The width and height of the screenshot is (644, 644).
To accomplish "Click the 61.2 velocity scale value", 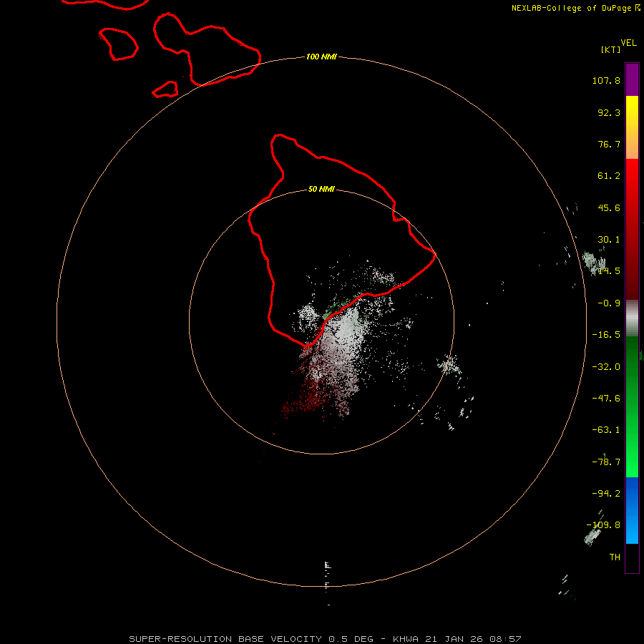I will pos(609,176).
